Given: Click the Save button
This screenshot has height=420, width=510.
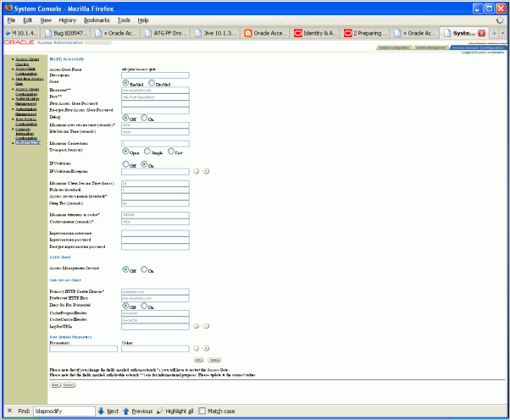Looking at the screenshot, I should pyautogui.click(x=55, y=385).
